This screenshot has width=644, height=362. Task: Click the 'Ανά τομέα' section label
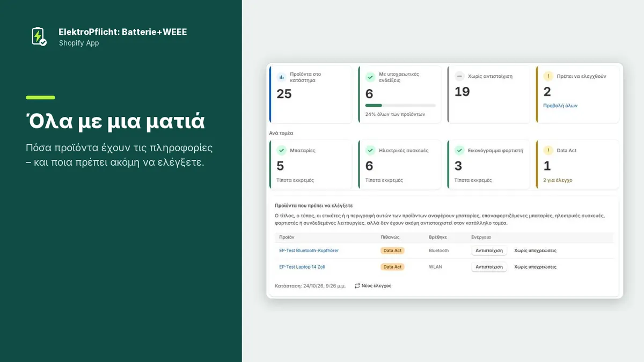coord(281,132)
